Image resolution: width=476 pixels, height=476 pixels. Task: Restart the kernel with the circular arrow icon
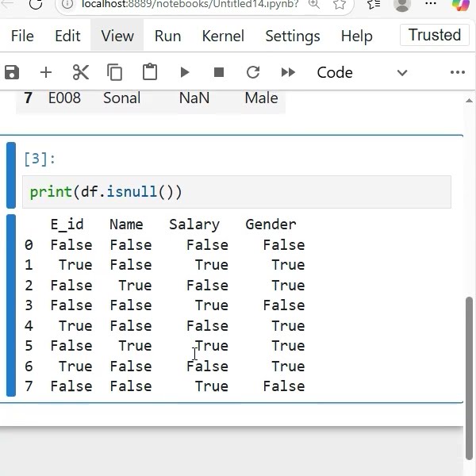pyautogui.click(x=253, y=72)
